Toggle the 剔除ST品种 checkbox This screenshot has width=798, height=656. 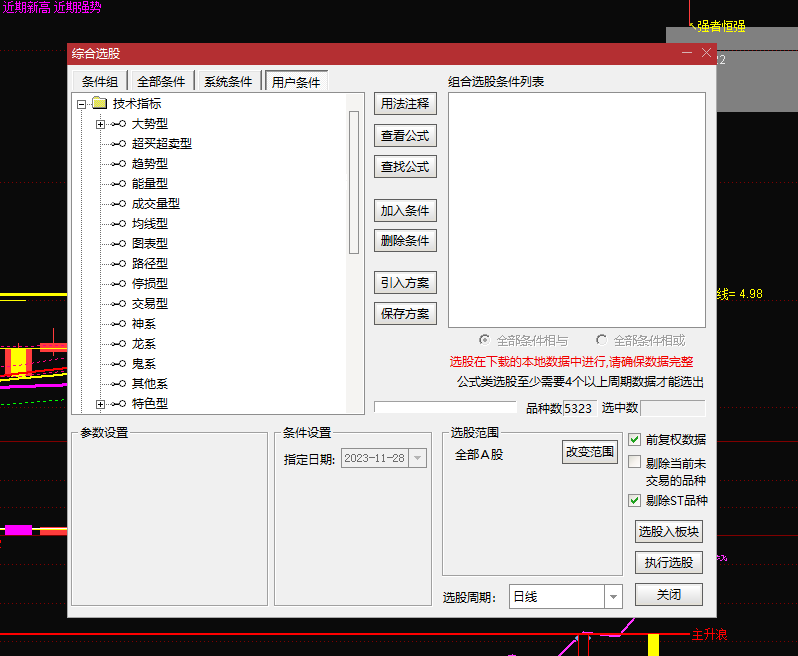(x=634, y=500)
